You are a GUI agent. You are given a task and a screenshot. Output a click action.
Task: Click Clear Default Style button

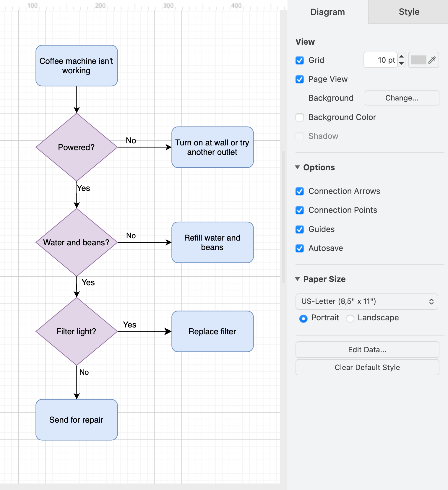click(367, 367)
